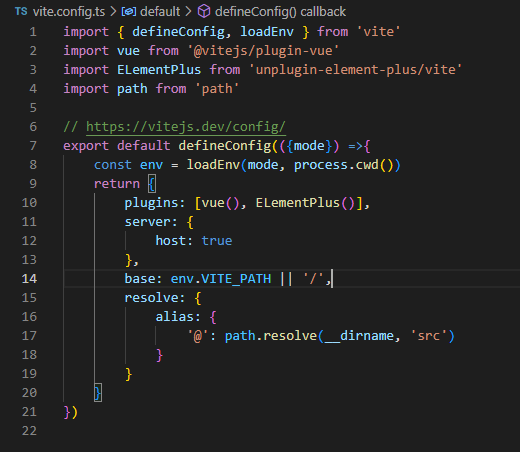Click the defineConfig callback cube icon

click(204, 12)
